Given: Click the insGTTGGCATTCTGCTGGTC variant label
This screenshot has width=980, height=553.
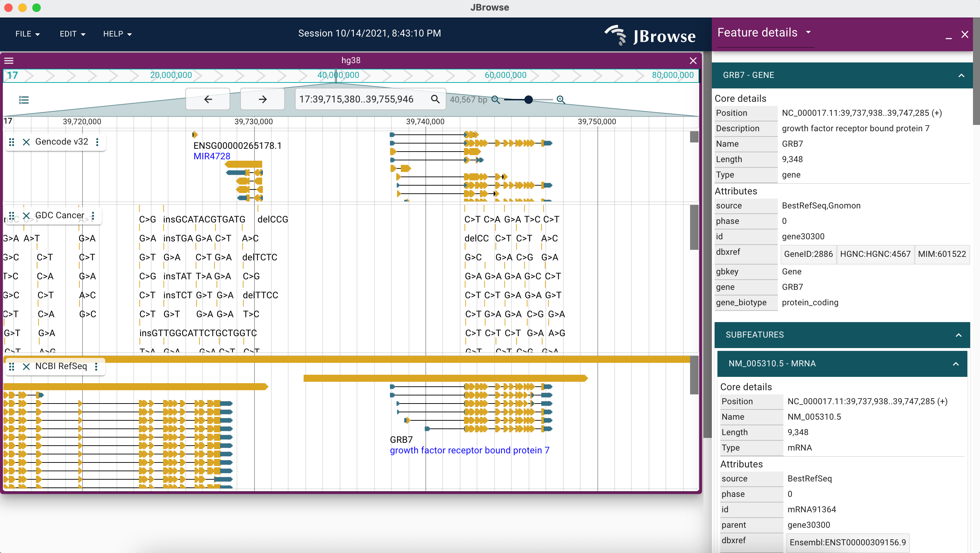Looking at the screenshot, I should [198, 333].
